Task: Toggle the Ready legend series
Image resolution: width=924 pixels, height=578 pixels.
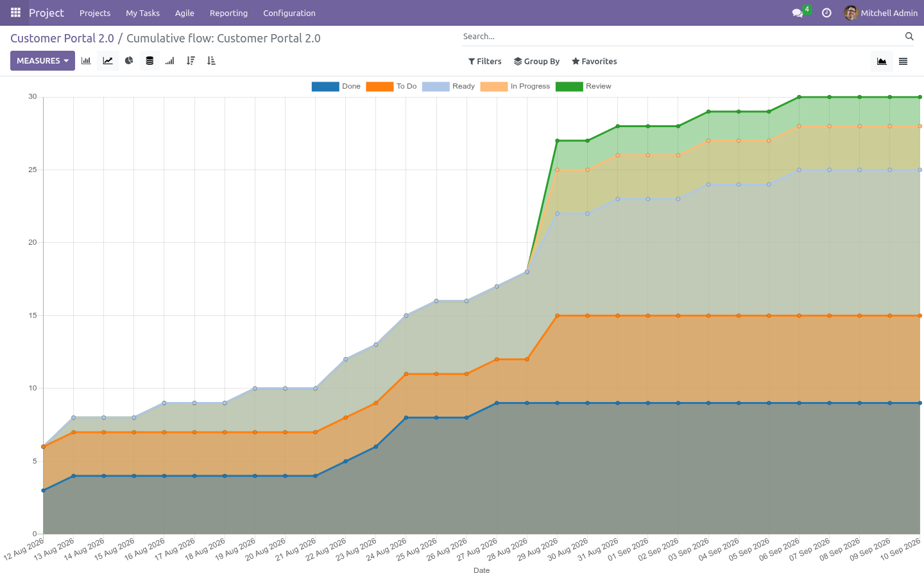Action: point(449,86)
